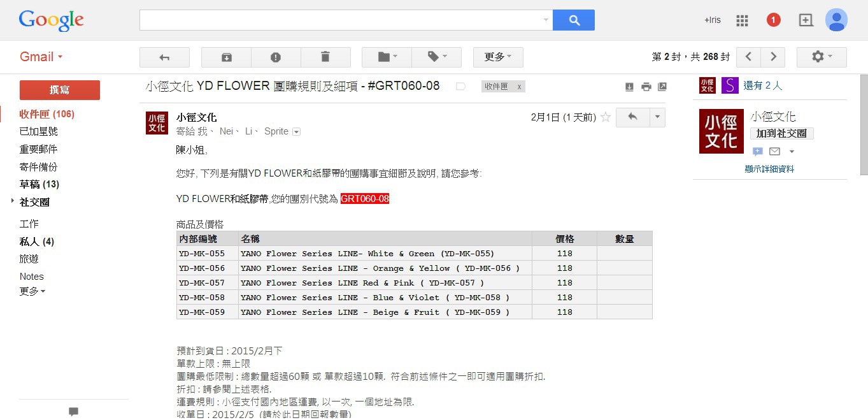
Task: Open the 已加星號 folder
Action: 39,131
